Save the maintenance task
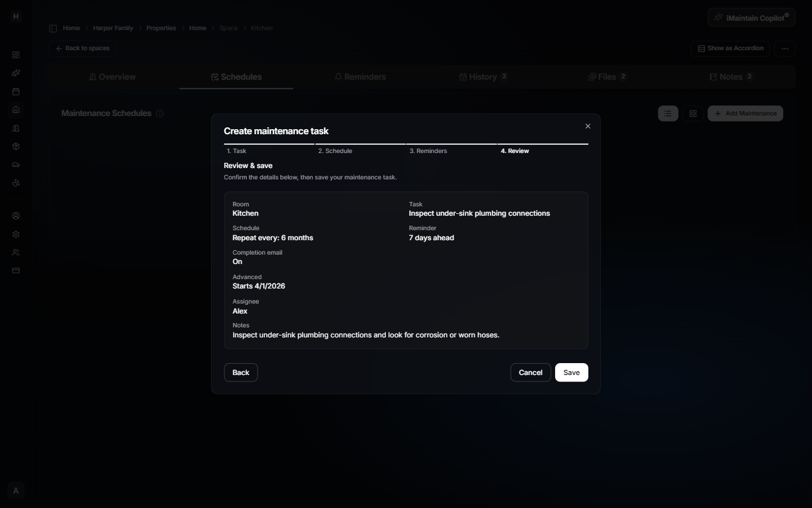The width and height of the screenshot is (812, 508). pyautogui.click(x=571, y=372)
